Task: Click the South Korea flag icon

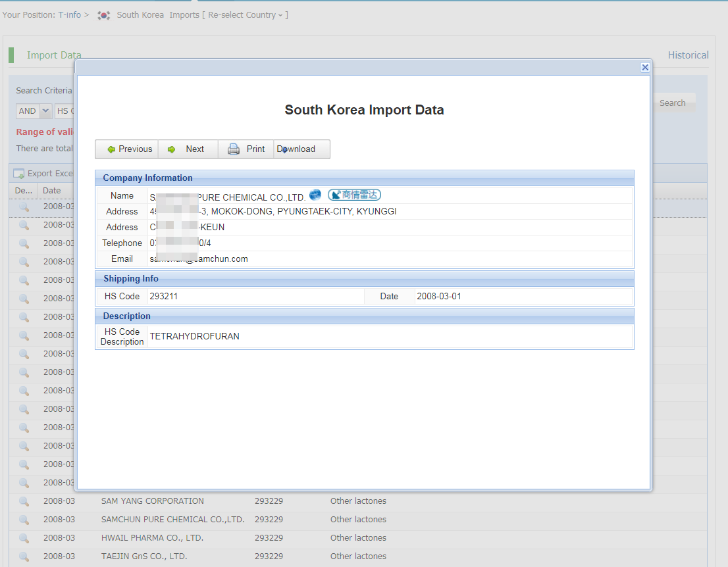Action: point(103,15)
